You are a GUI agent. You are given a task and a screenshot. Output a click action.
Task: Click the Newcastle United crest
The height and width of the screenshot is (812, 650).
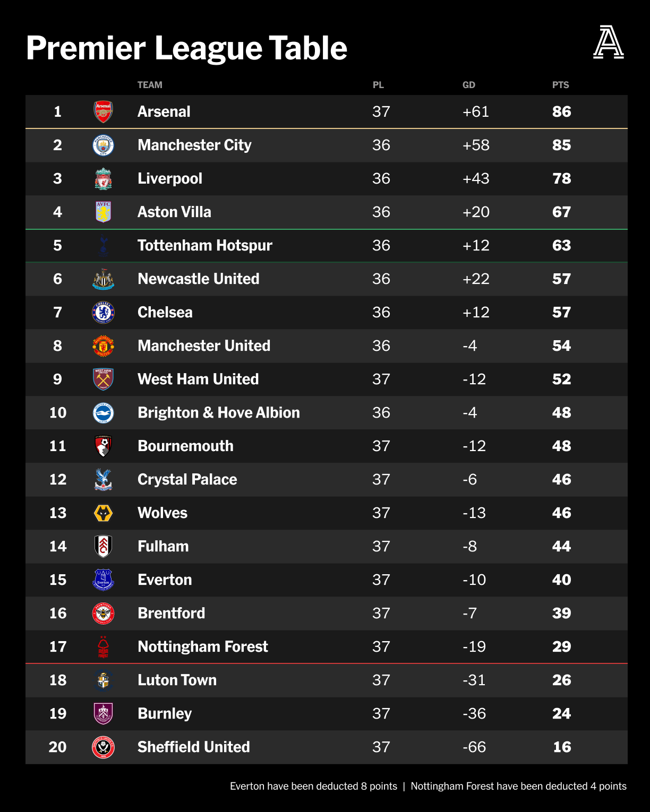click(x=103, y=279)
